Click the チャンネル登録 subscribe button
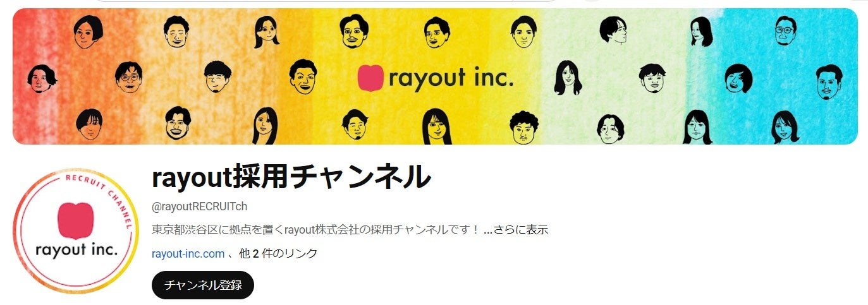Screen dimensions: 868x305 [x=203, y=285]
